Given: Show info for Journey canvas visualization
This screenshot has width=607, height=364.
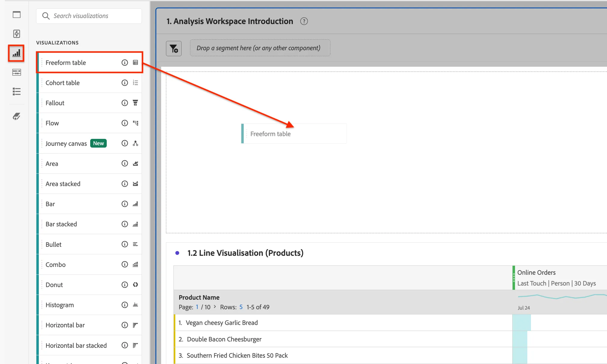Looking at the screenshot, I should click(124, 143).
